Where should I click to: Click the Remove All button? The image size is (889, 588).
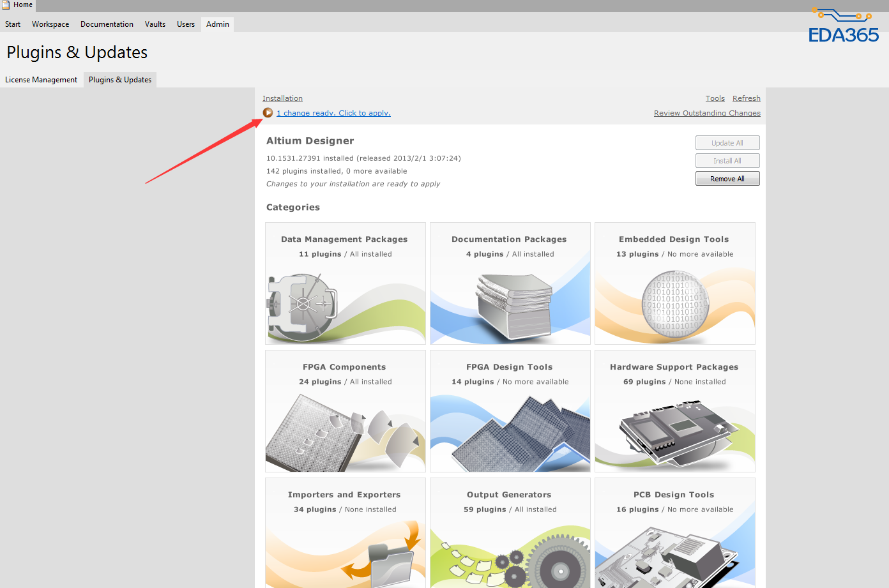727,179
